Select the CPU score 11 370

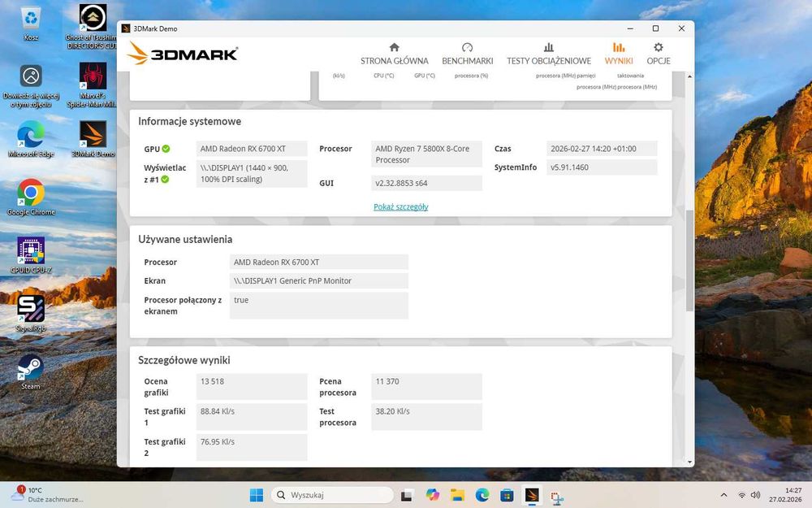(x=427, y=387)
